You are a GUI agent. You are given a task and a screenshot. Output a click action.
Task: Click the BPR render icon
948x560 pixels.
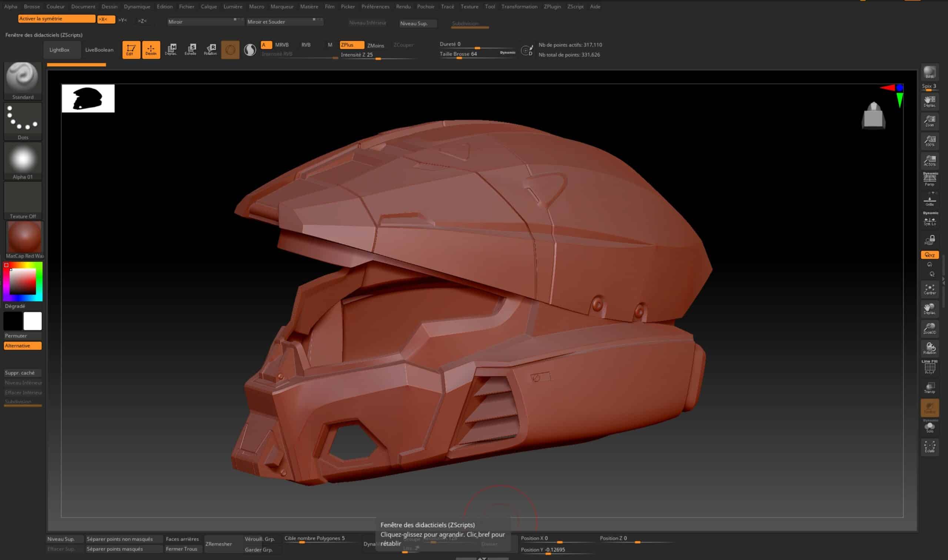tap(929, 72)
